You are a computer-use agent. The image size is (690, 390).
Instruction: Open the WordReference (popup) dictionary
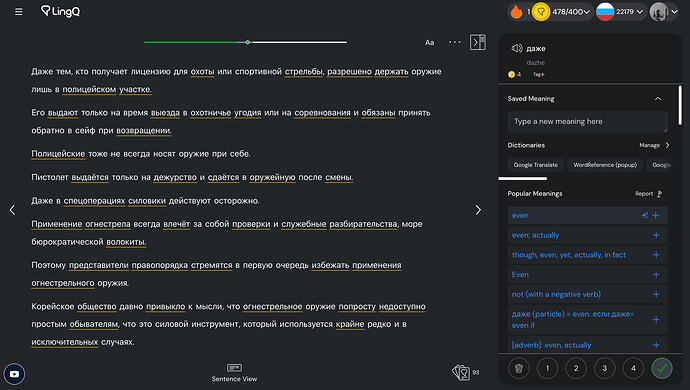point(605,165)
